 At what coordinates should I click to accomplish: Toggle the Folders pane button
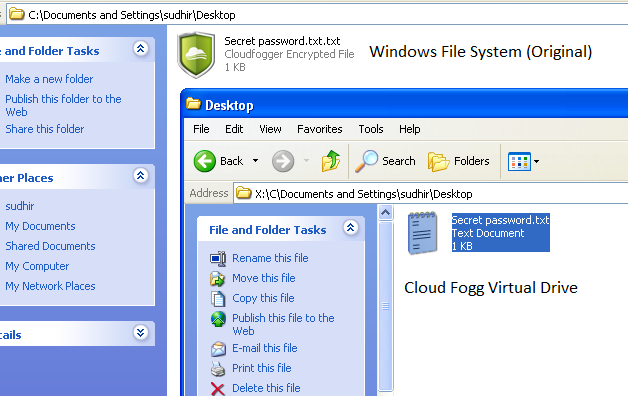459,161
